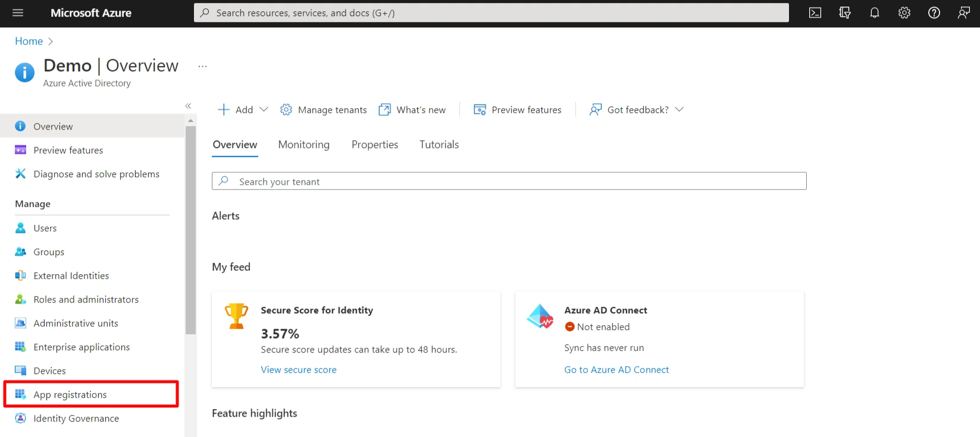Screen dimensions: 980x437
Task: Click the Diagnose and solve problems icon
Action: pos(20,174)
